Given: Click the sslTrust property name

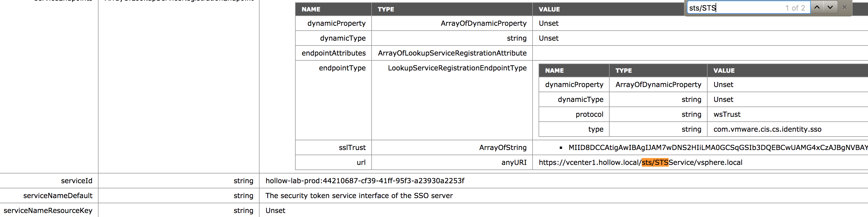Looking at the screenshot, I should pyautogui.click(x=352, y=148).
